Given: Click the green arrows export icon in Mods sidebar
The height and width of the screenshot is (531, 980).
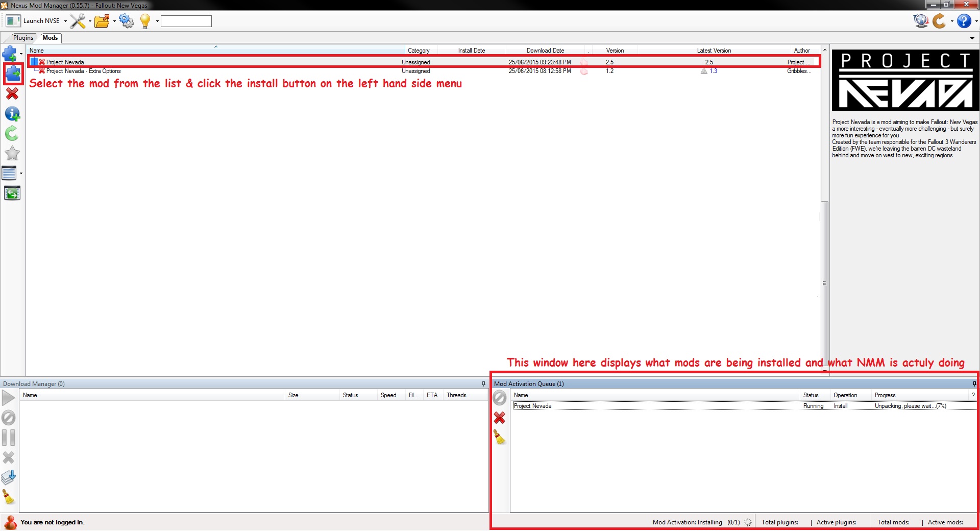Looking at the screenshot, I should pyautogui.click(x=12, y=193).
